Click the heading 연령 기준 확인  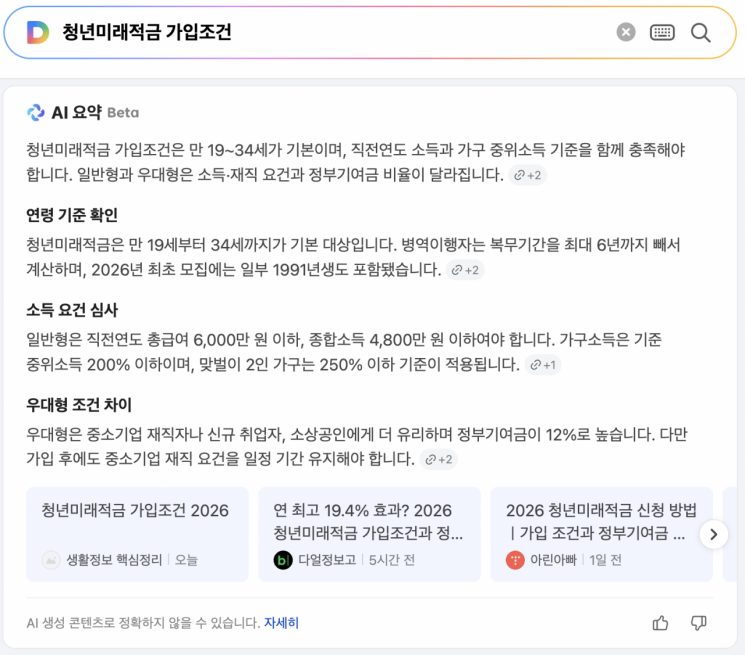click(x=72, y=215)
